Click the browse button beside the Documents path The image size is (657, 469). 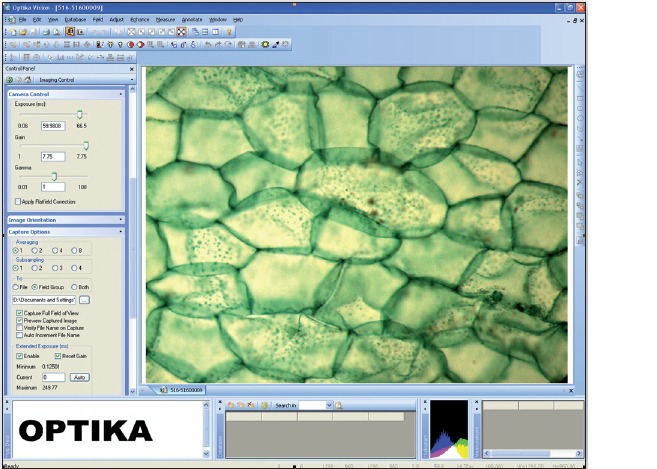(x=85, y=299)
